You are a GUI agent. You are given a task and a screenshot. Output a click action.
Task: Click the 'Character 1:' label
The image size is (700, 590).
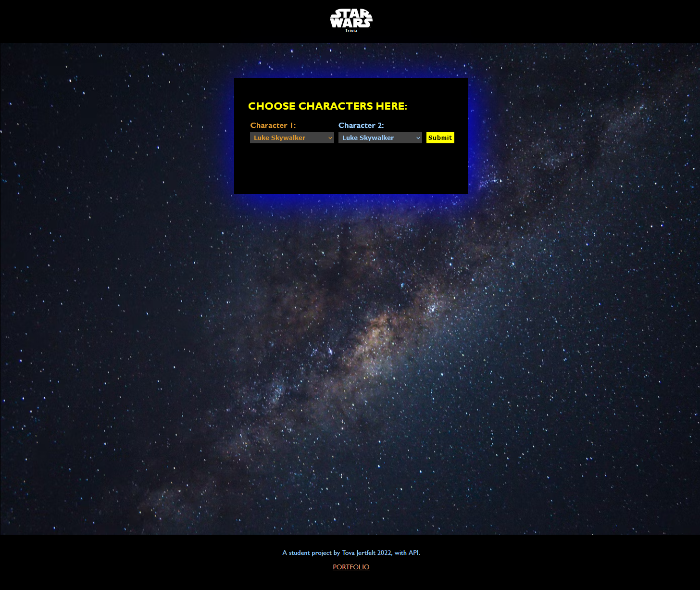pos(273,126)
